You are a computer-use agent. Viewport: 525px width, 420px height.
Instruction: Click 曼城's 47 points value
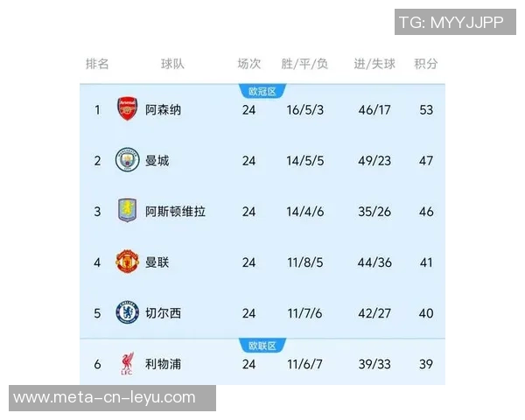coord(426,161)
